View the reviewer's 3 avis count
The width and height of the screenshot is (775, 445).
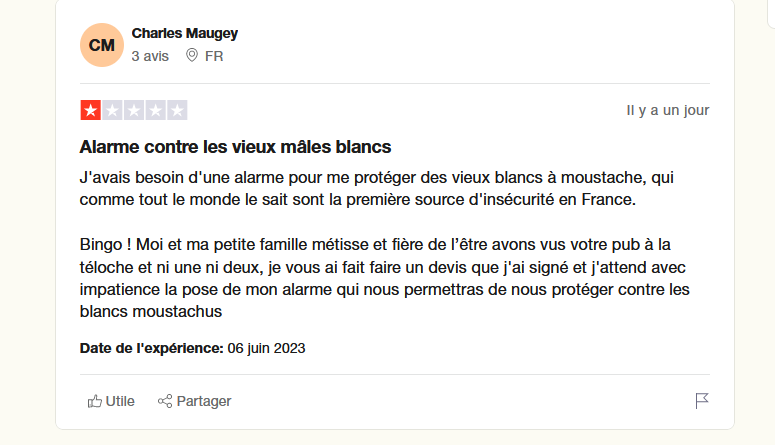click(150, 56)
